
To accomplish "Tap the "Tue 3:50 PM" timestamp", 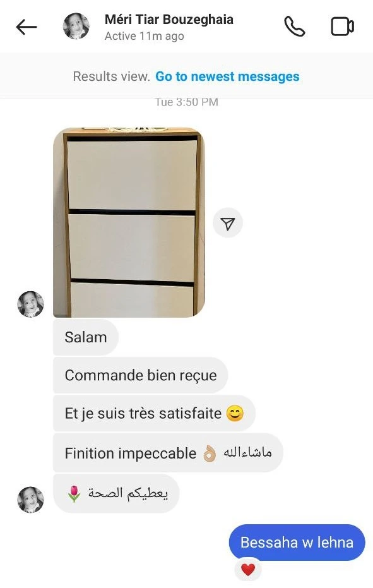I will coord(187,102).
